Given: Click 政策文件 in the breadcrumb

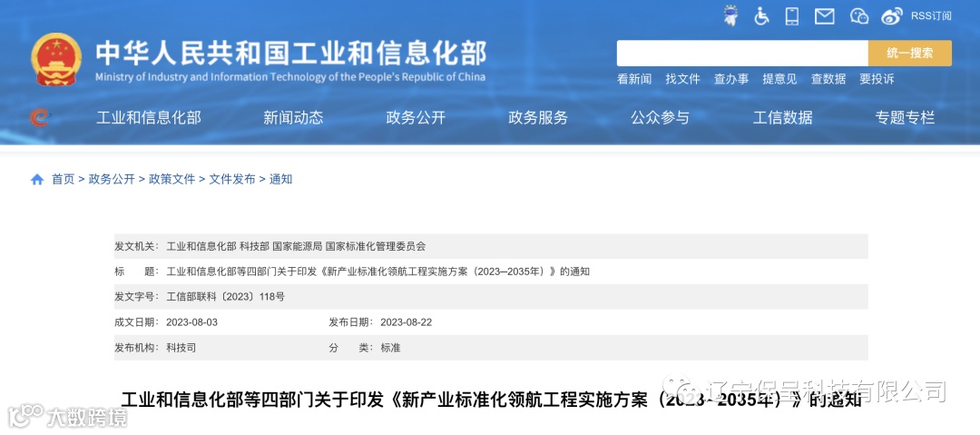Looking at the screenshot, I should point(171,180).
